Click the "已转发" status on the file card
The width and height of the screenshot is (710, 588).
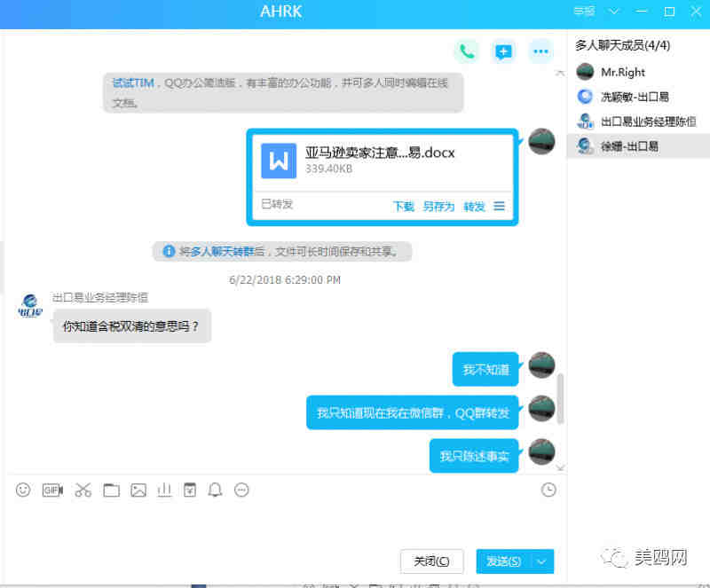click(277, 204)
